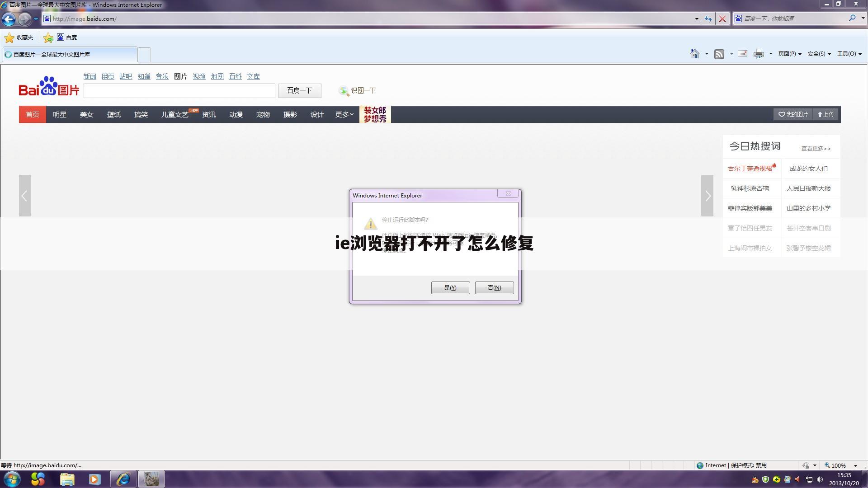Open the 安全(S) menu
868x488 pixels.
point(819,54)
